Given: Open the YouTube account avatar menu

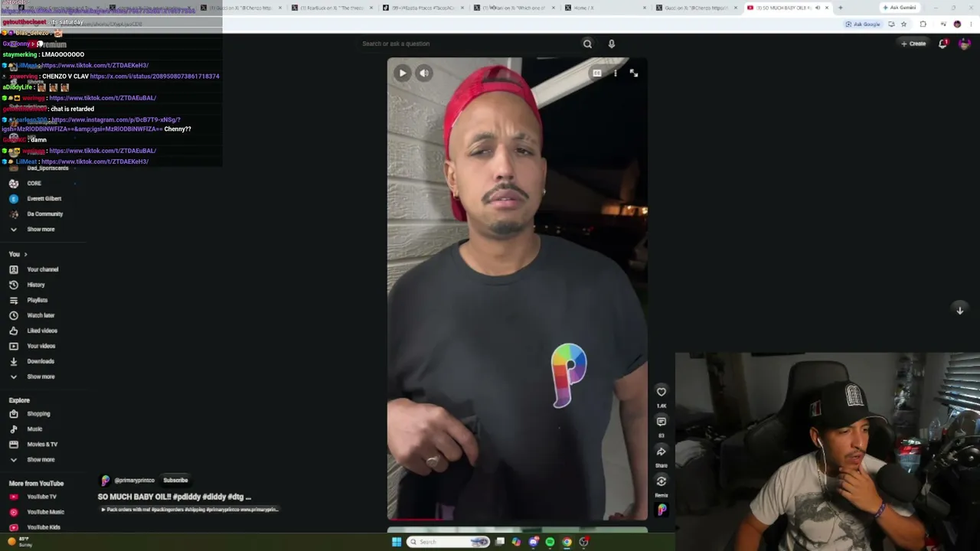Looking at the screenshot, I should [964, 44].
